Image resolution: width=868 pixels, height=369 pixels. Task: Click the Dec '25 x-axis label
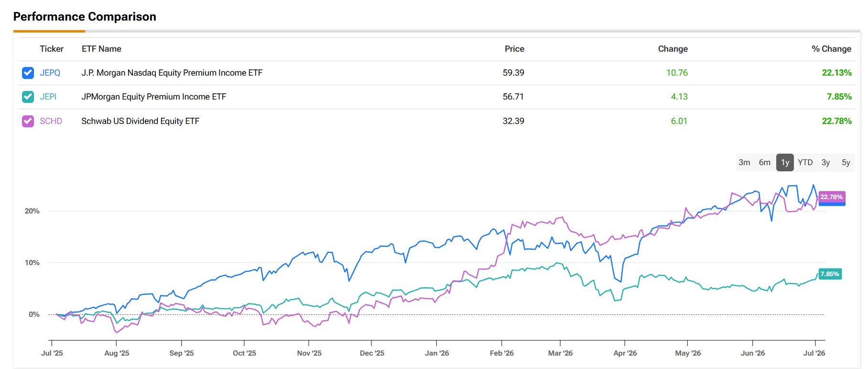pos(372,353)
